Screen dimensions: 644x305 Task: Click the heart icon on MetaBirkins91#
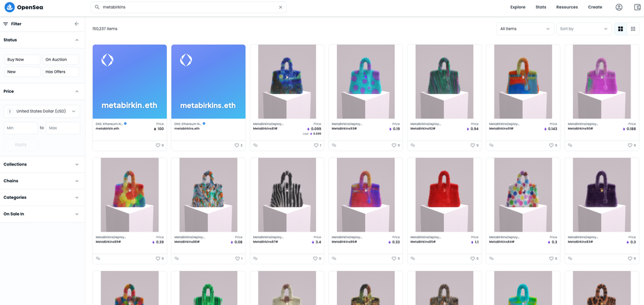(x=551, y=145)
